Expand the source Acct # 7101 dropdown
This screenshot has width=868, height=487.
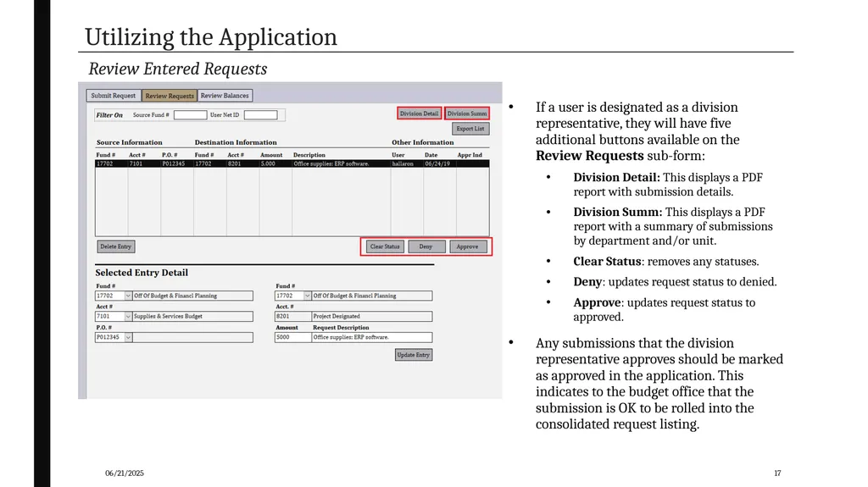pyautogui.click(x=128, y=317)
